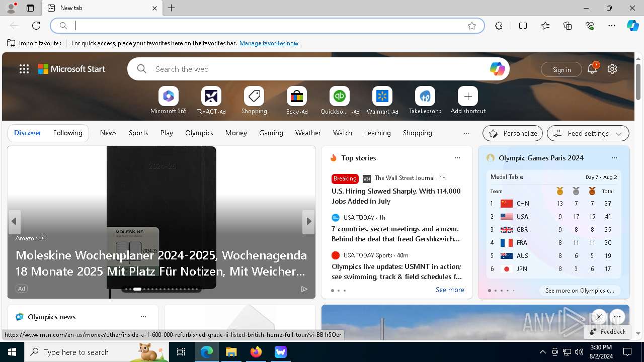
Task: Open U.S. Hiring Slowed Sharply story
Action: pos(396,196)
